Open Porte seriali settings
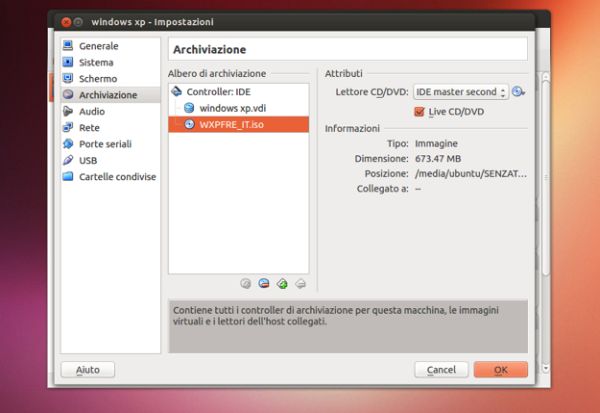600x413 pixels. pyautogui.click(x=105, y=144)
